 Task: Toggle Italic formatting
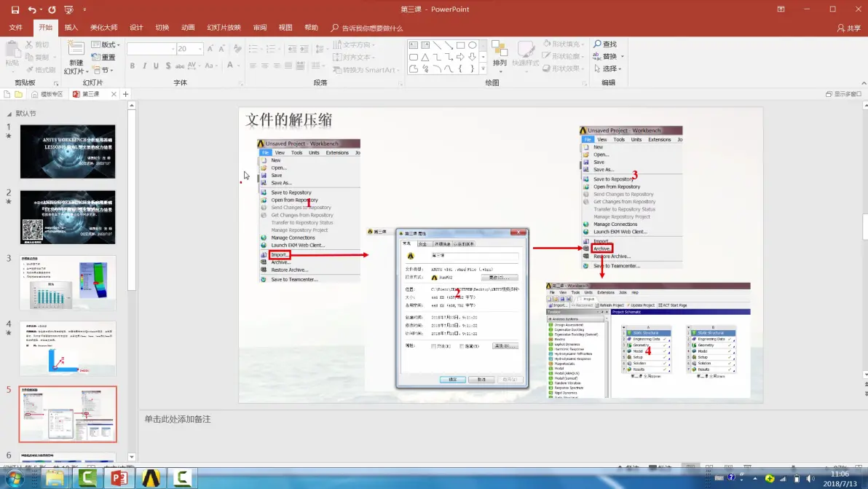click(x=144, y=66)
